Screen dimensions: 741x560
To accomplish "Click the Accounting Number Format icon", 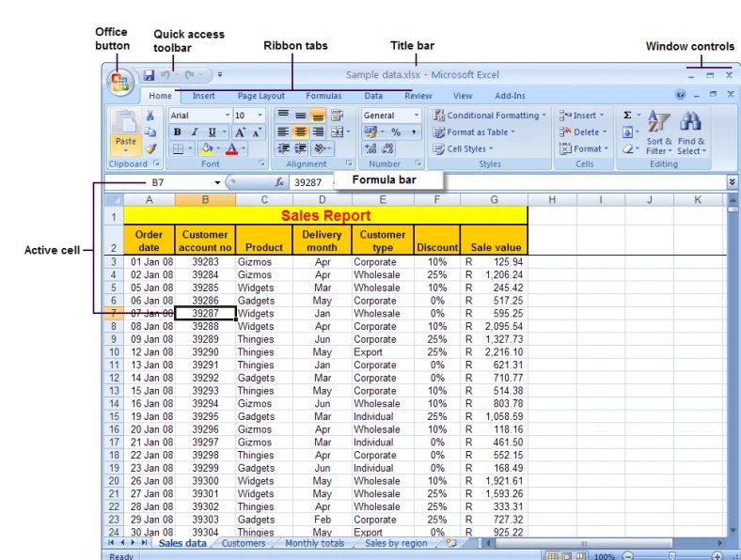I will pyautogui.click(x=370, y=132).
